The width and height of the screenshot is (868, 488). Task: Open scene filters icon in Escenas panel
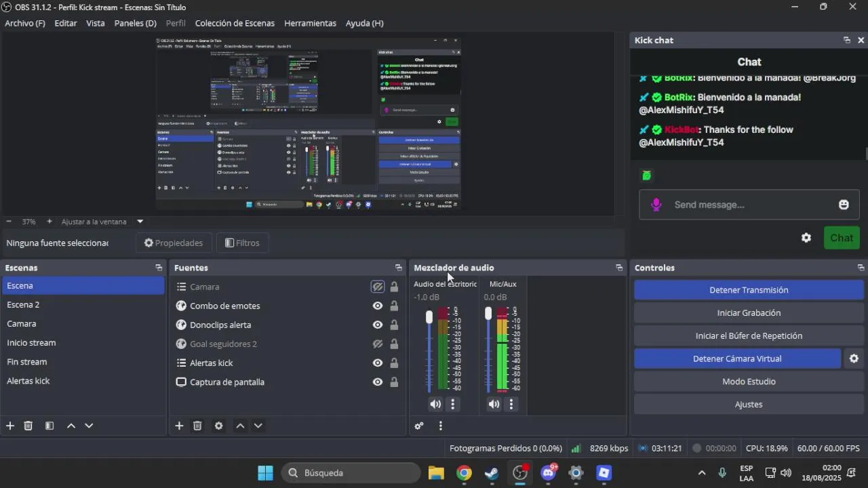[x=50, y=426]
